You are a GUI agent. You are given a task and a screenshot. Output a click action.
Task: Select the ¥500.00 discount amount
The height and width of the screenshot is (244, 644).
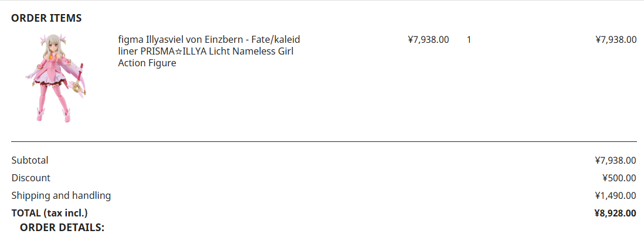click(619, 178)
